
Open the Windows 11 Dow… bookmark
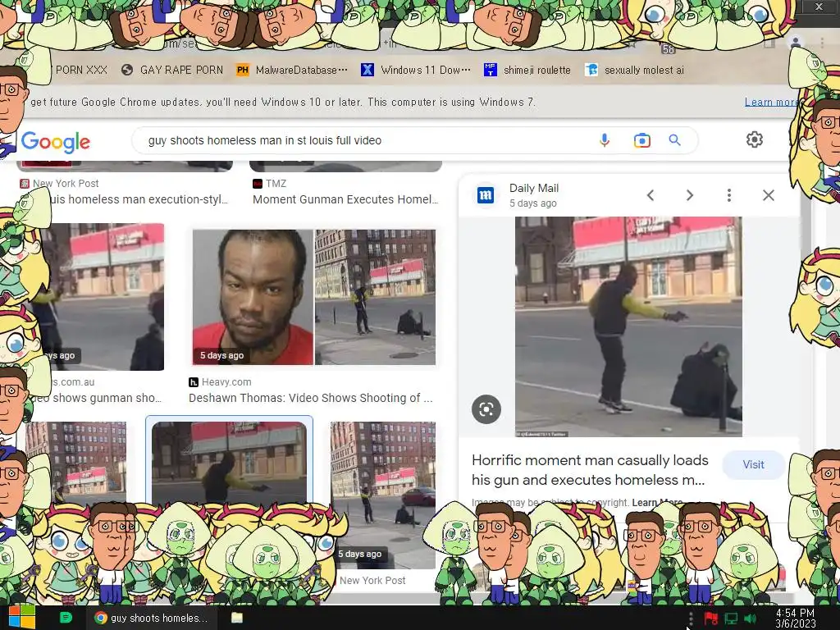[x=416, y=70]
